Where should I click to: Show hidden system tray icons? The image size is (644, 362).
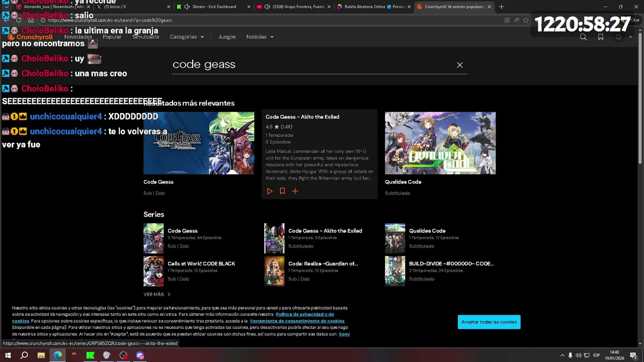[x=562, y=355]
